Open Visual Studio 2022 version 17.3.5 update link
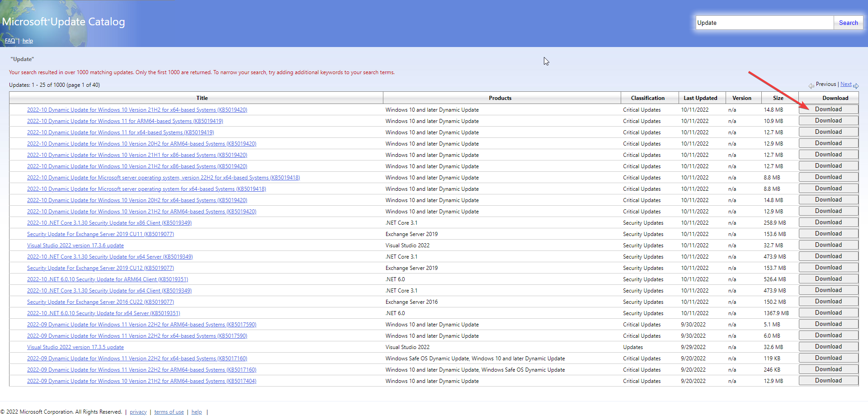 coord(75,347)
